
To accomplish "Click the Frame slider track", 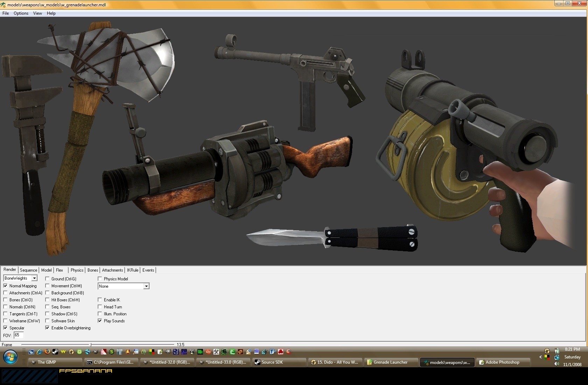I will tap(98, 345).
